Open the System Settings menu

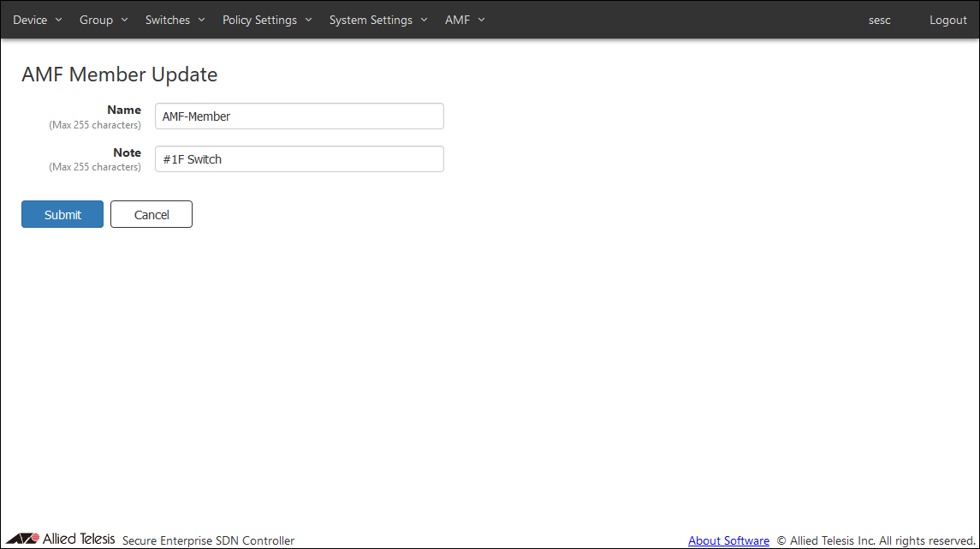(x=371, y=20)
